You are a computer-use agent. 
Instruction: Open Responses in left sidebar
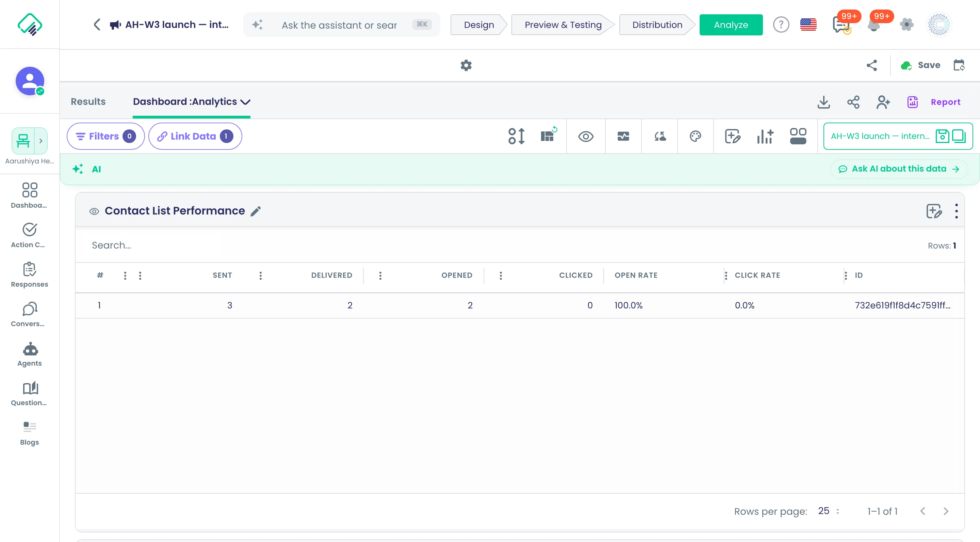30,274
